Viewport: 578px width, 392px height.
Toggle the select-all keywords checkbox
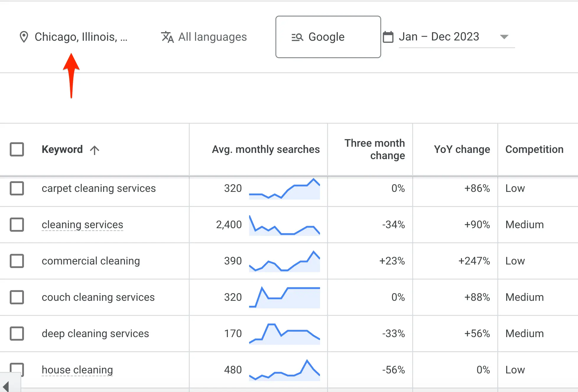coord(17,149)
